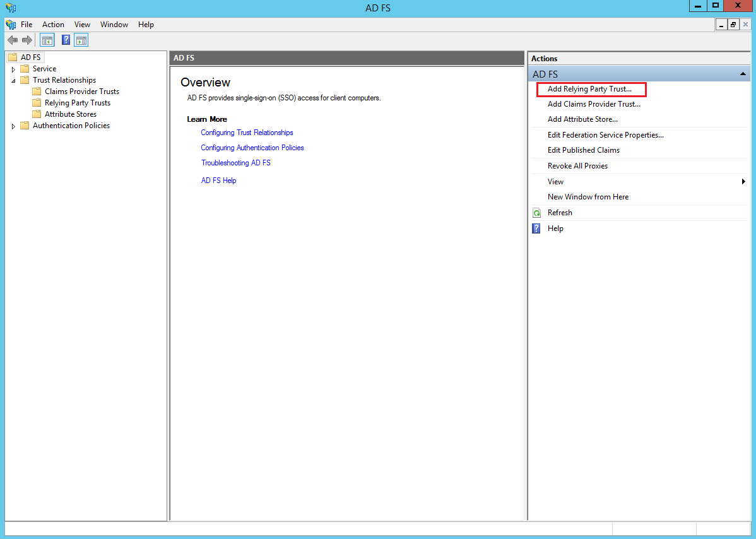Select the Service tree item label
This screenshot has height=539, width=756.
[44, 68]
